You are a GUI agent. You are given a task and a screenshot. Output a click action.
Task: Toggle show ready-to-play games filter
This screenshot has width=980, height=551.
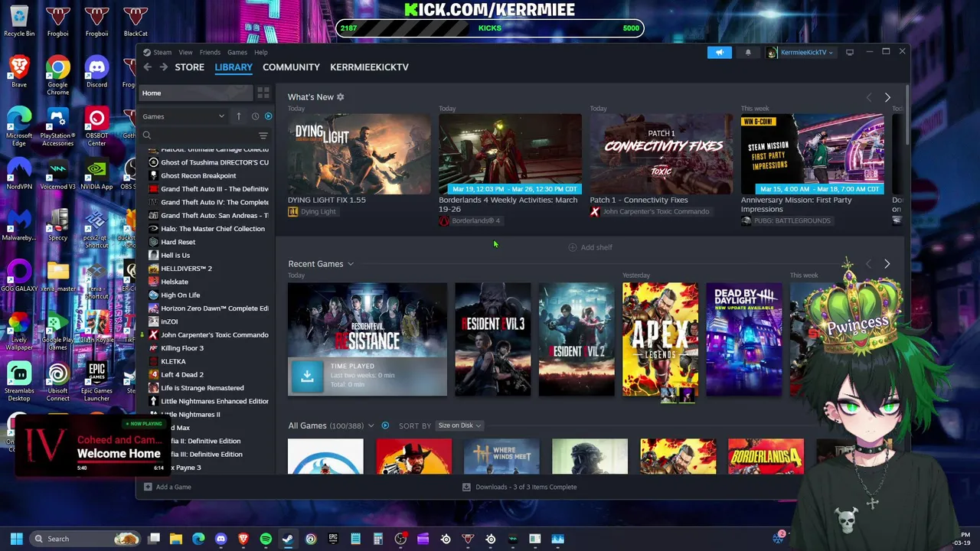pos(268,116)
